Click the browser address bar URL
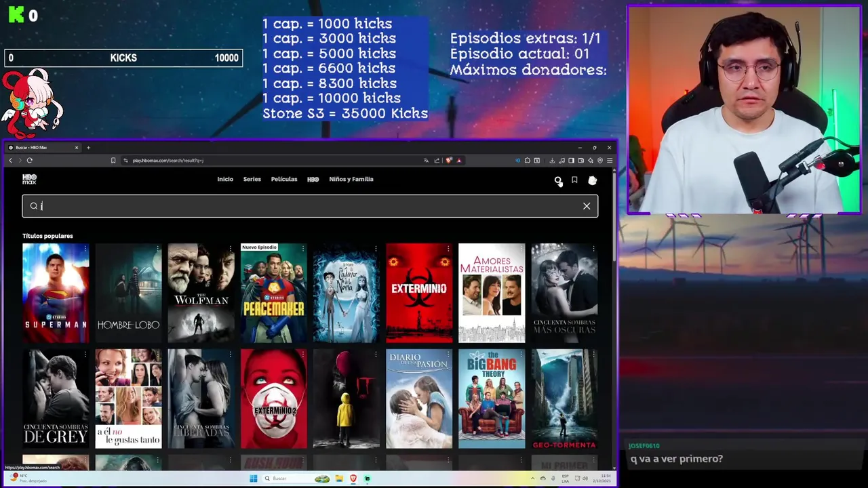This screenshot has height=488, width=868. 168,161
